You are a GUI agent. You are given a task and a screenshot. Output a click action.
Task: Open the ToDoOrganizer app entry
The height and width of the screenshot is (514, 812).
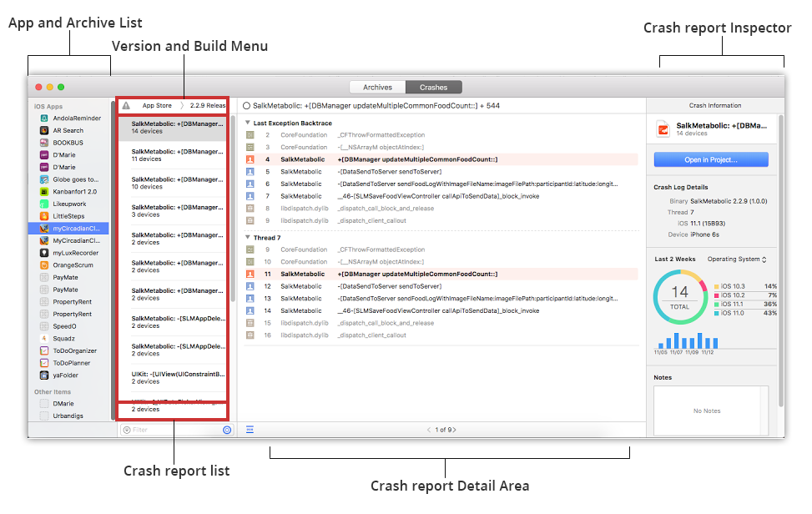click(x=68, y=351)
